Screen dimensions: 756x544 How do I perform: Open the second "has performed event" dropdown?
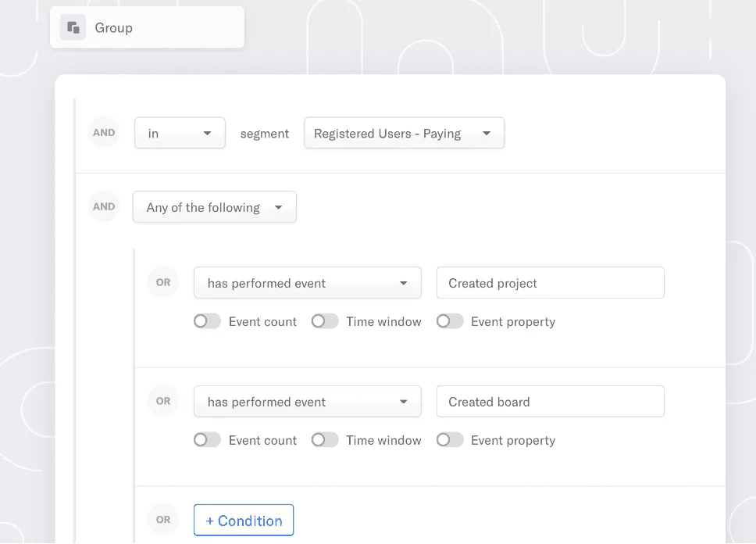pyautogui.click(x=308, y=402)
